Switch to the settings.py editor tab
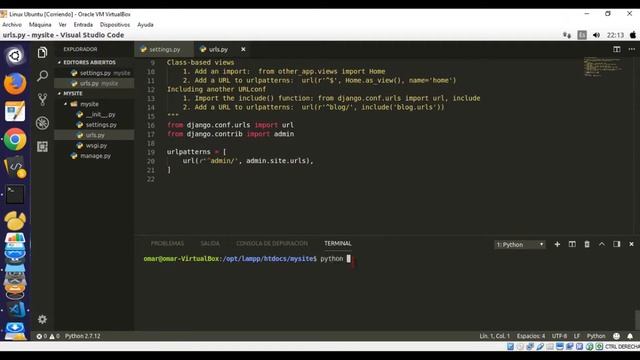Image resolution: width=640 pixels, height=360 pixels. (164, 49)
